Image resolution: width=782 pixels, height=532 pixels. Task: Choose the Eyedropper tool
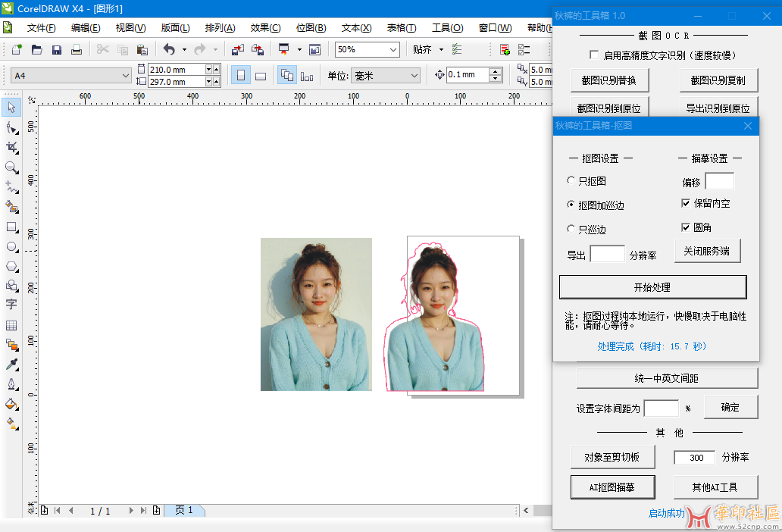[11, 365]
